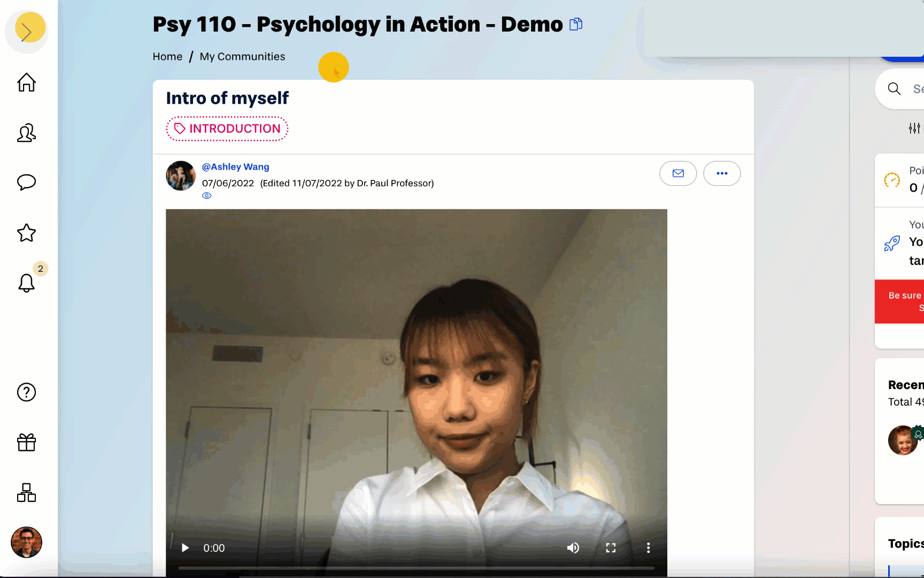Click the video progress bar
Screen dimensions: 924x578
click(417, 568)
